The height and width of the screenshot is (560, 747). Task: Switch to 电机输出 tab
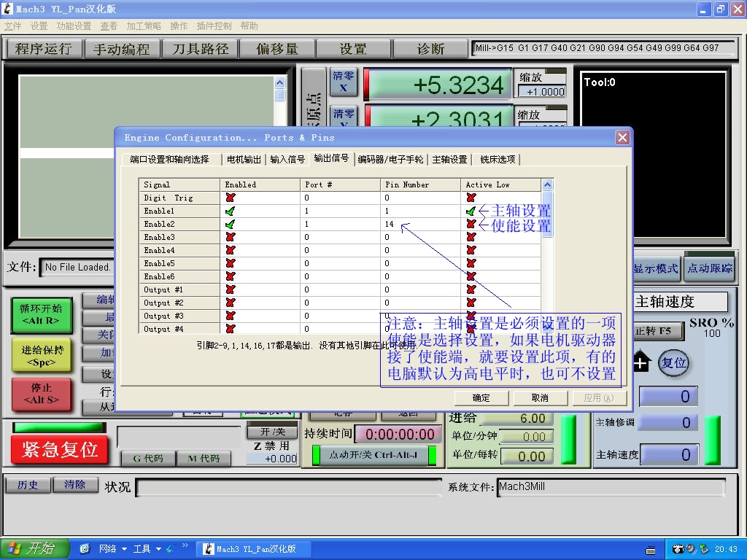tap(244, 160)
